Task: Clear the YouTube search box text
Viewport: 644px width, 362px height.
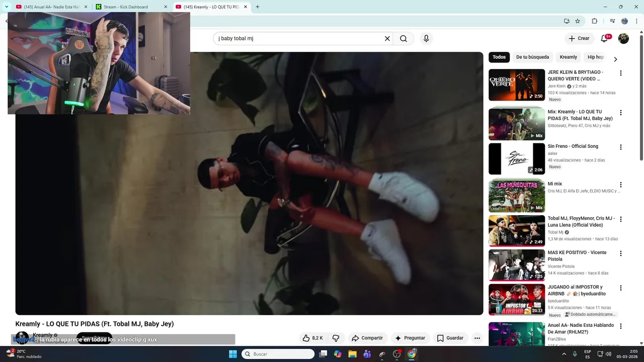Action: click(x=387, y=39)
